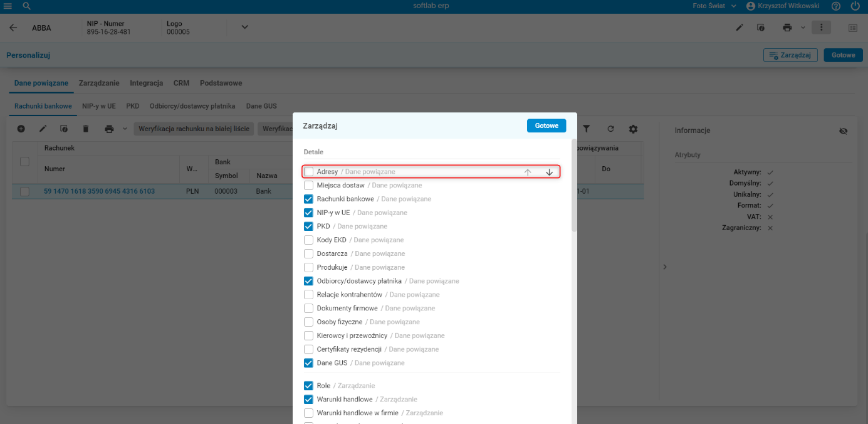Hide the Informacje panel eye icon

tap(843, 131)
